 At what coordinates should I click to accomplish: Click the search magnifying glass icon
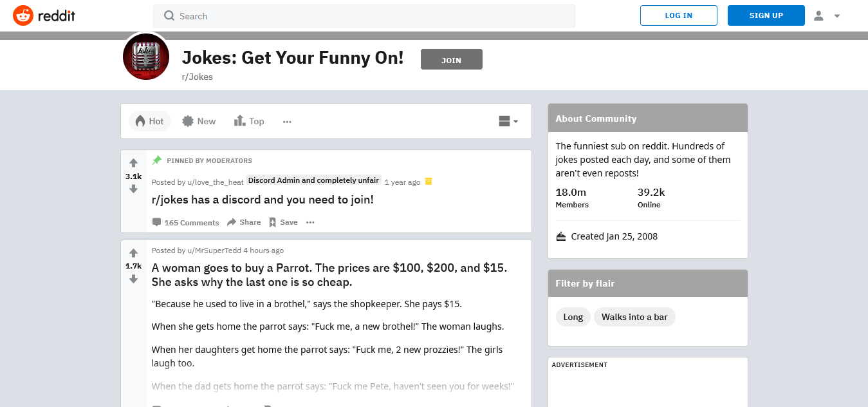pyautogui.click(x=169, y=15)
